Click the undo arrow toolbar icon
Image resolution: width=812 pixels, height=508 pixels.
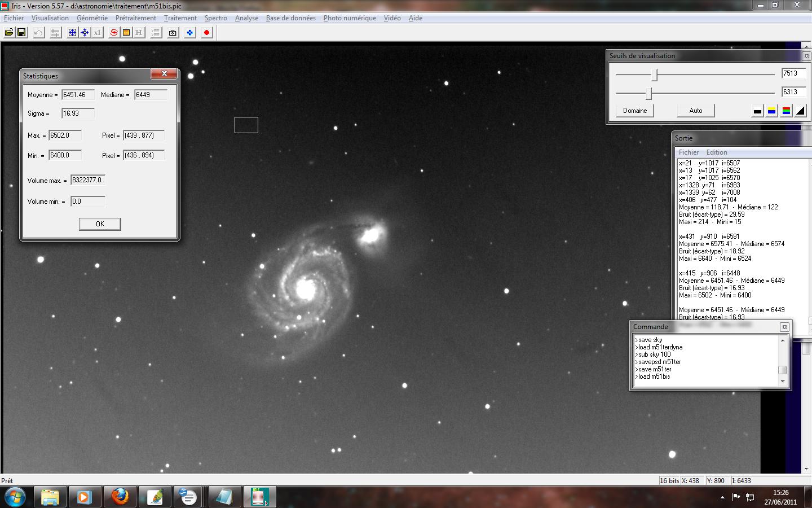pos(38,33)
